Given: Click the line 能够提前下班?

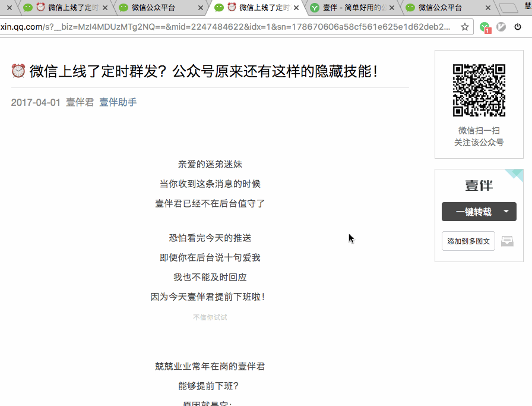Looking at the screenshot, I should [x=208, y=386].
